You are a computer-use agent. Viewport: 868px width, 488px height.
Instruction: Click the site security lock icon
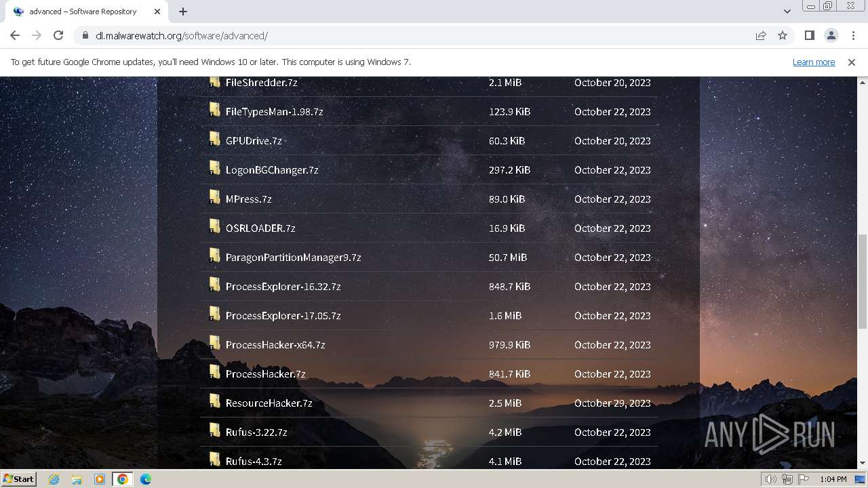[85, 35]
